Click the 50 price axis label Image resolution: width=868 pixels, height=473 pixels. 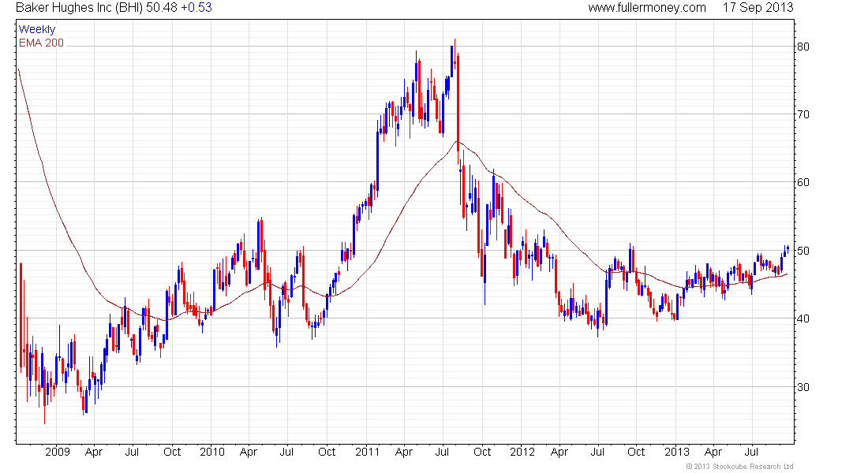(x=803, y=251)
